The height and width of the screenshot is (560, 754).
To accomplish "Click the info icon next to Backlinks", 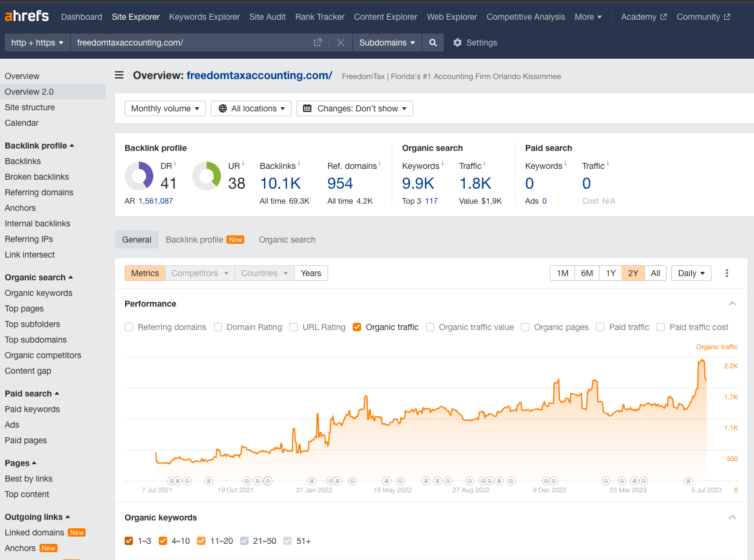I will pos(299,164).
